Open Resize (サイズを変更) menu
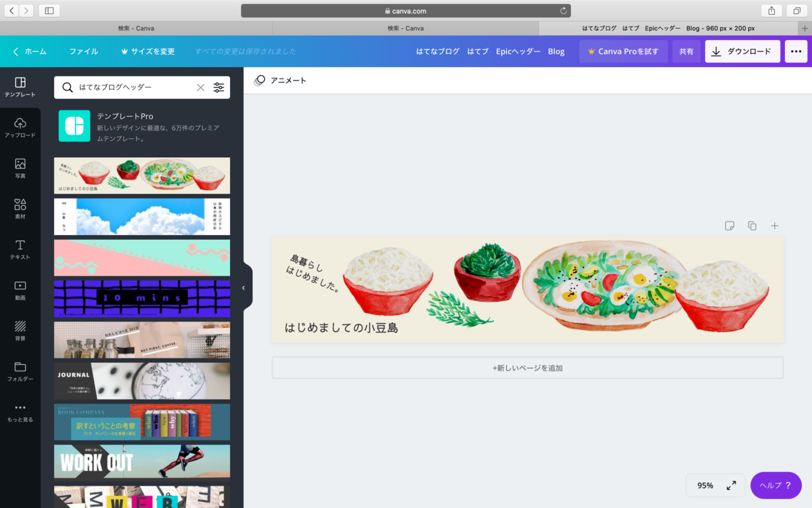This screenshot has width=812, height=508. tap(148, 51)
